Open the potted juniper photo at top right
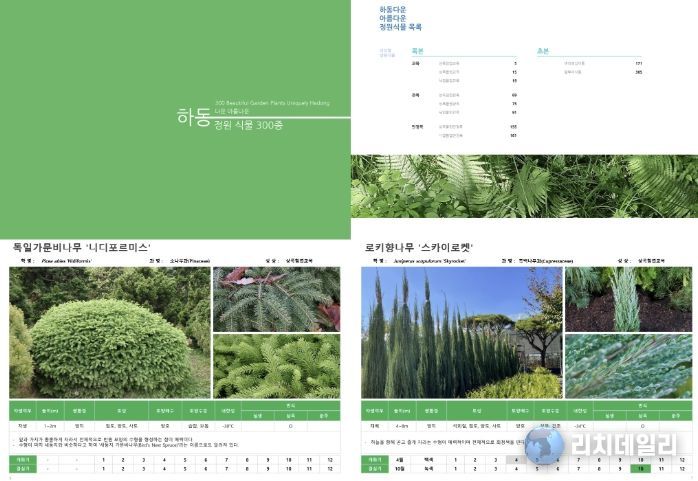 tap(627, 299)
